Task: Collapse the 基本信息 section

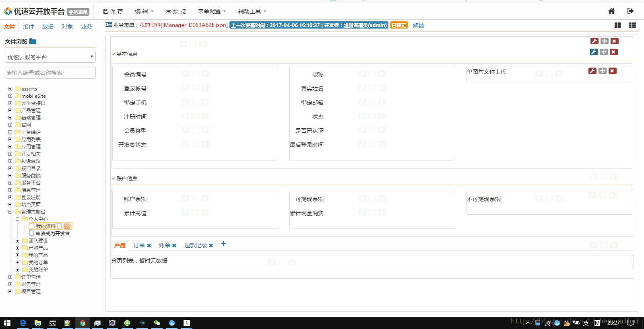Action: (x=113, y=54)
